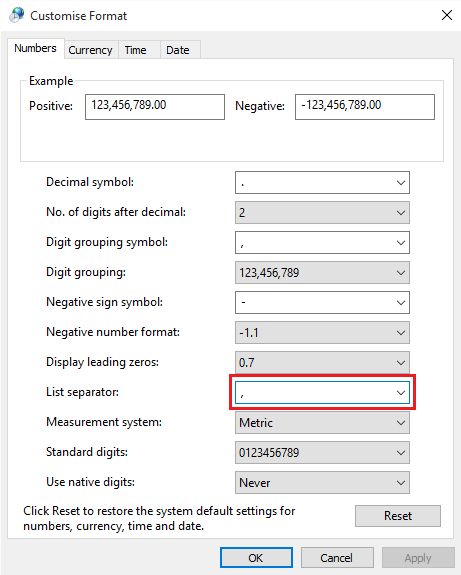Open the Digit grouping dropdown
Viewport: 461px width, 575px height.
click(x=322, y=272)
